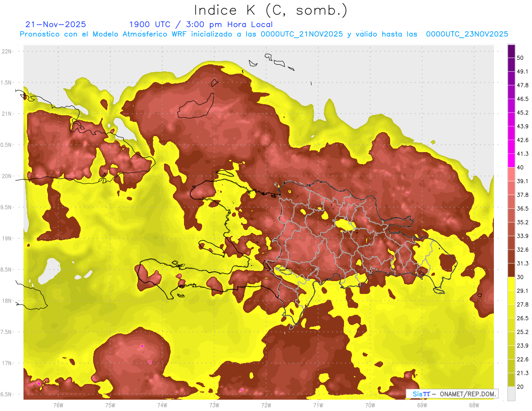Click the longitude label "72W"
Screen dimensions: 532x411
tap(266, 405)
